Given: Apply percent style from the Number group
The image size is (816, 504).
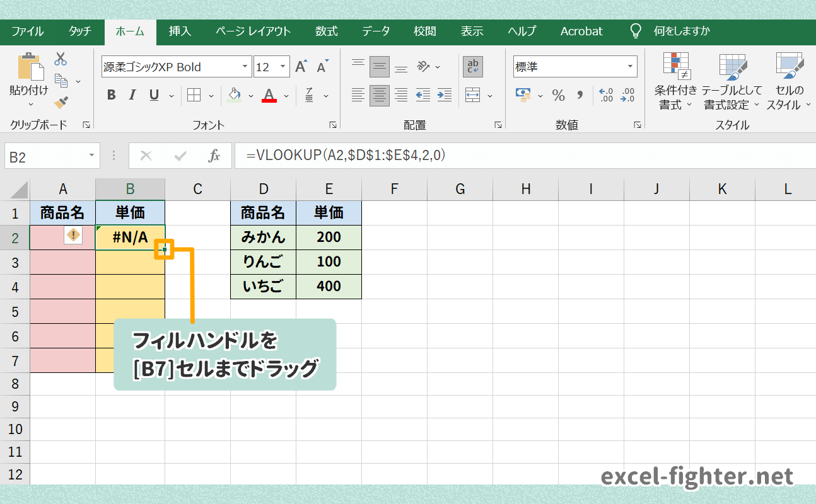Looking at the screenshot, I should click(x=558, y=95).
